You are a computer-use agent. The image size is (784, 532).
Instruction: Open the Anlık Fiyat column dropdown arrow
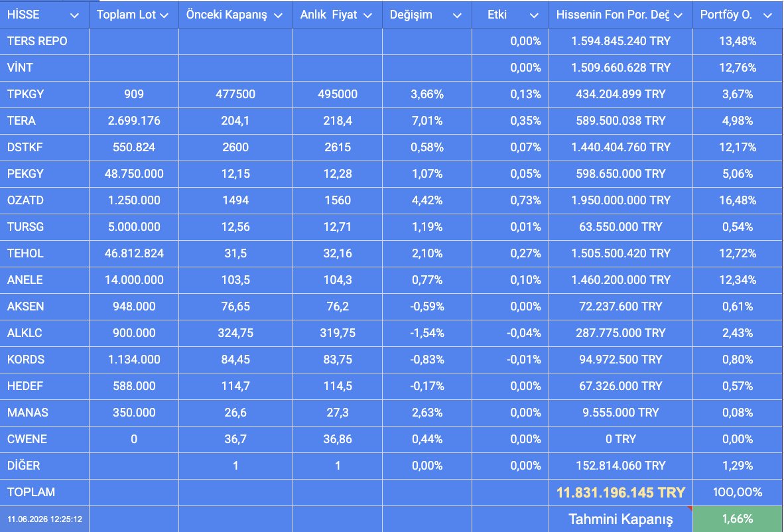click(x=367, y=15)
